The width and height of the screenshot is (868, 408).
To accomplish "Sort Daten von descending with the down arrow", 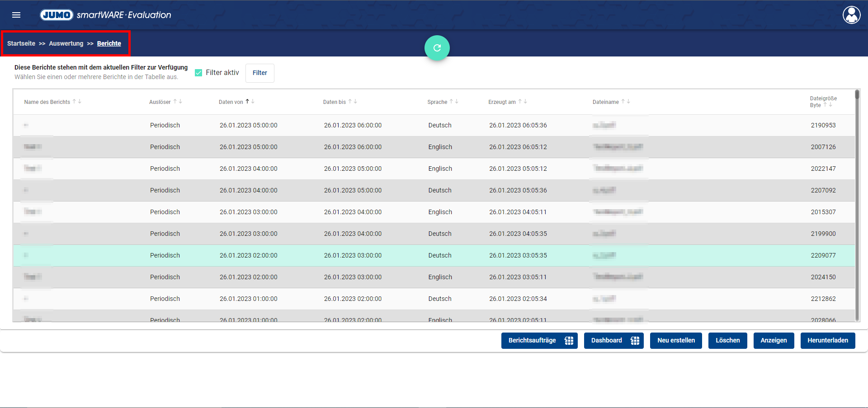I will pos(253,102).
